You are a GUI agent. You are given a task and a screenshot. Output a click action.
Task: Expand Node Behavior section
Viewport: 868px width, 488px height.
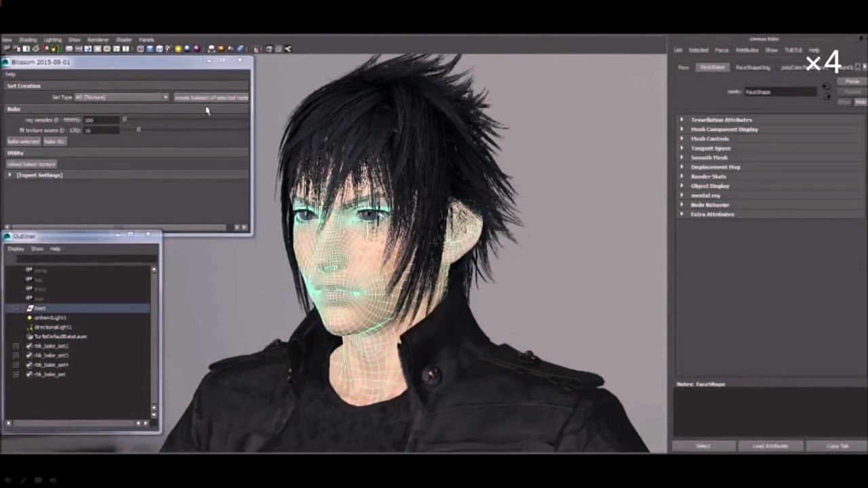point(682,205)
